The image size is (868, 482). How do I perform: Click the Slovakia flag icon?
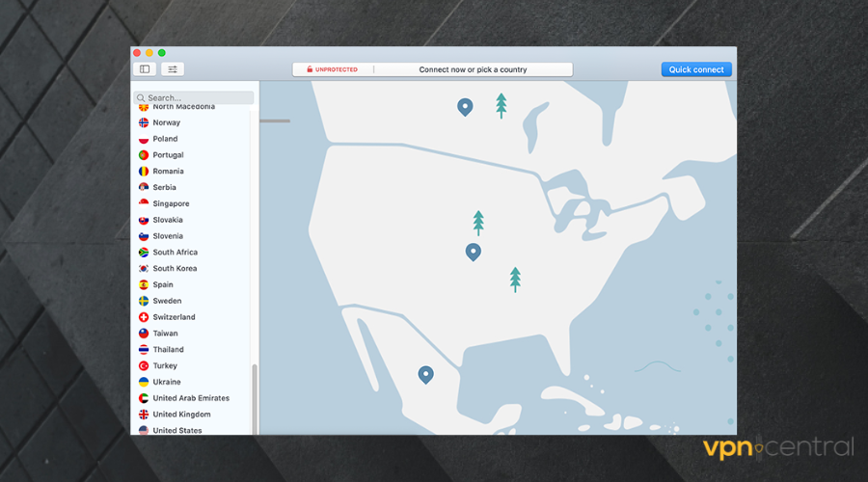click(144, 220)
